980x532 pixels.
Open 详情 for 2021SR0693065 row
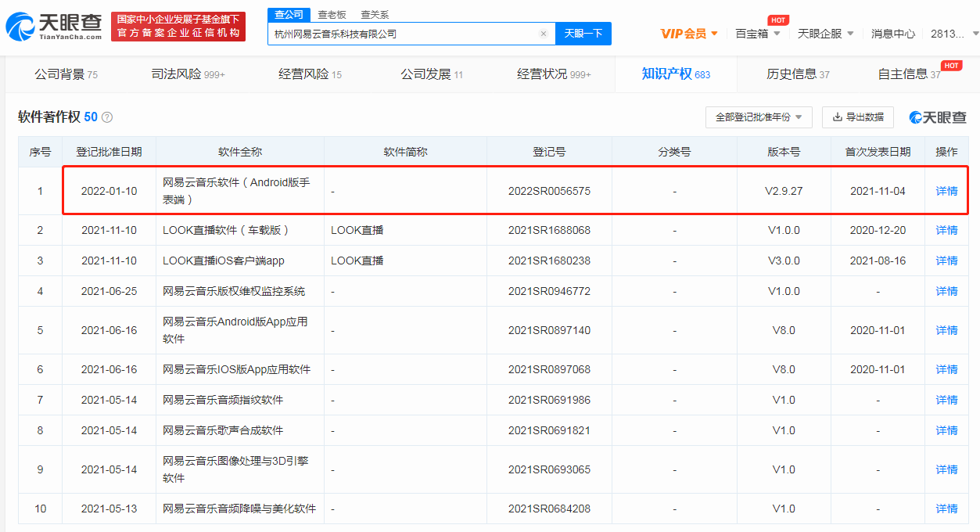point(946,469)
